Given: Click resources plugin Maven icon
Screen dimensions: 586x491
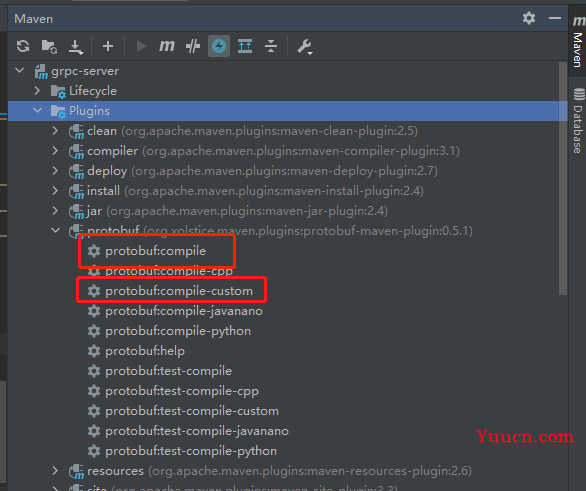Looking at the screenshot, I should coord(77,472).
